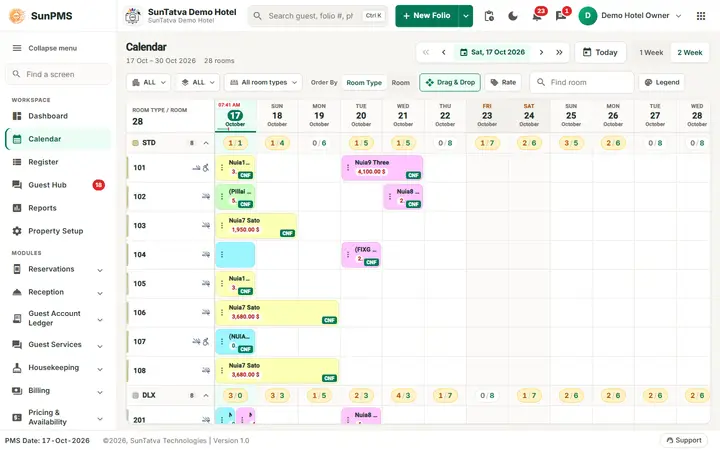Open Nuia7 Sato booking on room 103

click(x=256, y=225)
